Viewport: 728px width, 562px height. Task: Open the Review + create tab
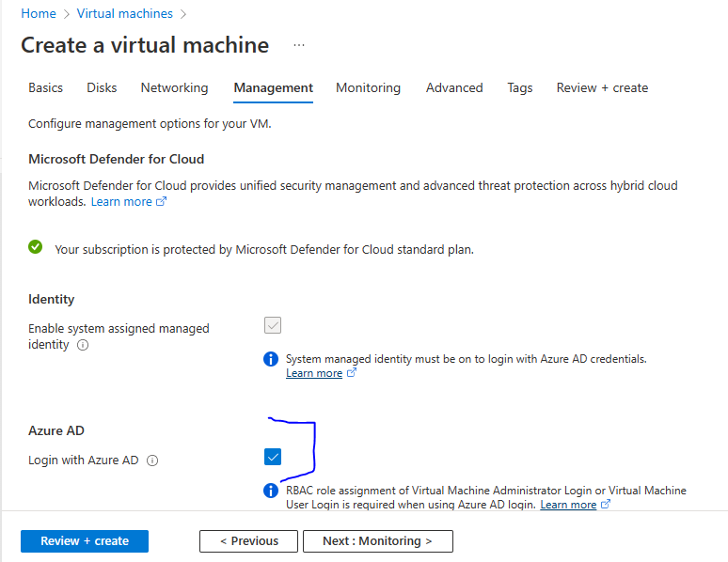(x=602, y=87)
